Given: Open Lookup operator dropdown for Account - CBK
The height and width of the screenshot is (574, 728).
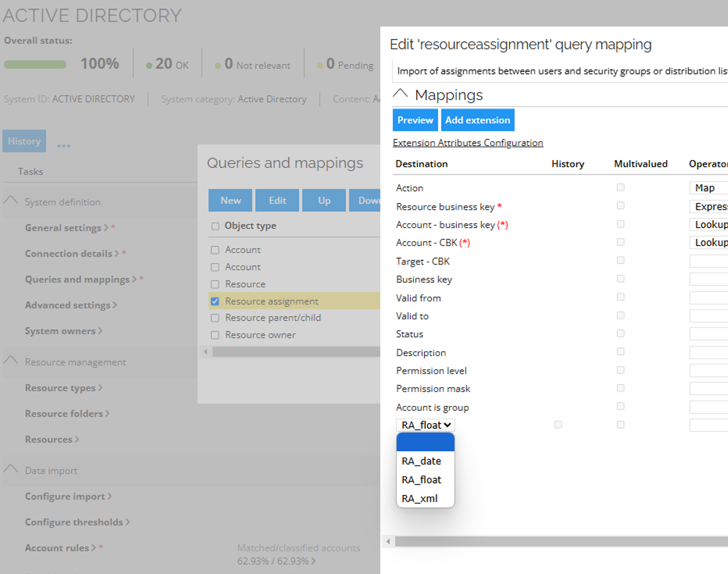Looking at the screenshot, I should (709, 243).
